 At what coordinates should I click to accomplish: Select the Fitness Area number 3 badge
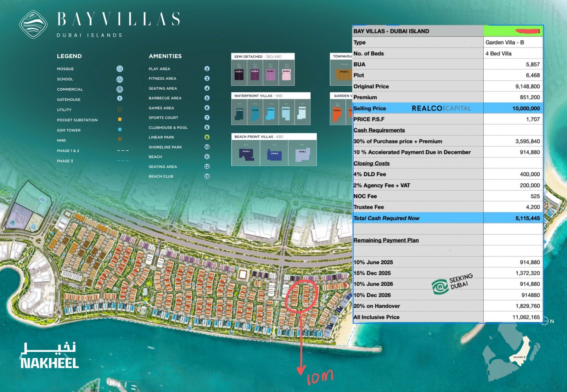[207, 78]
